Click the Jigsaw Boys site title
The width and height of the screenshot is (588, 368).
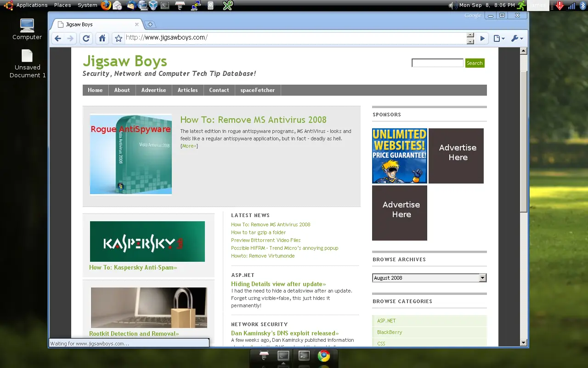[125, 61]
